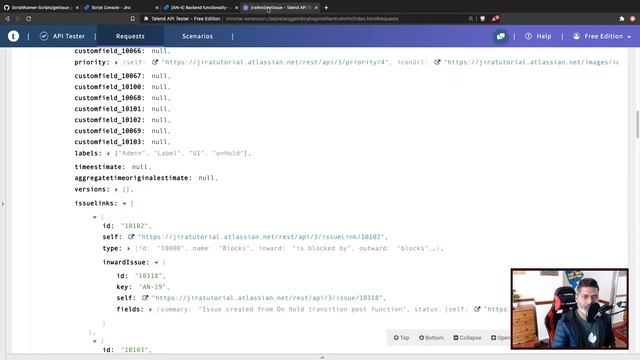The height and width of the screenshot is (360, 640).
Task: Open external link icon for issue/10318 self
Action: (145, 298)
